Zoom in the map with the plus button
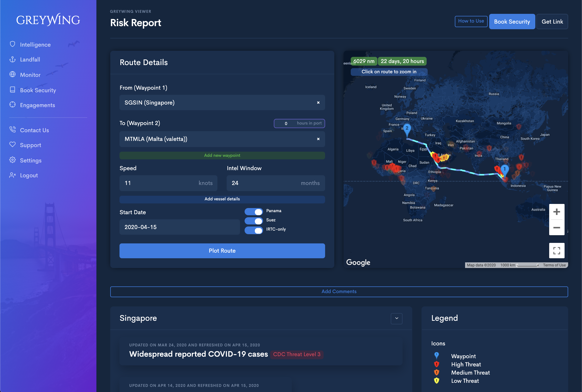 [556, 212]
